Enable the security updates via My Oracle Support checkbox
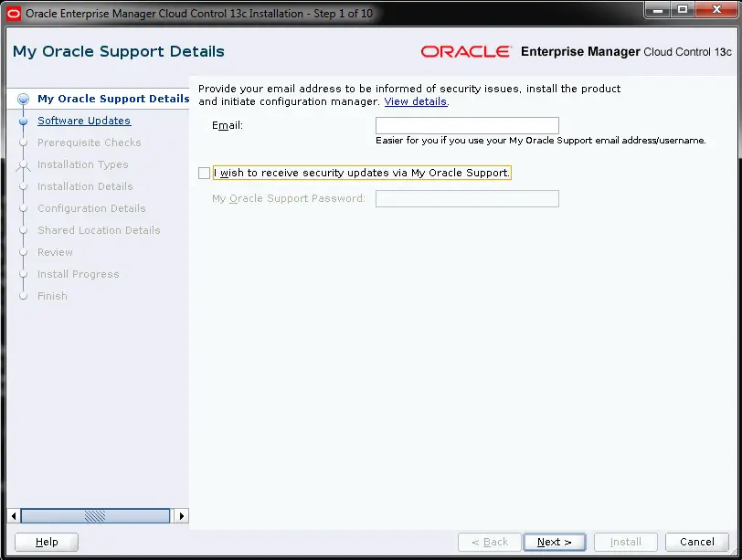 click(204, 173)
